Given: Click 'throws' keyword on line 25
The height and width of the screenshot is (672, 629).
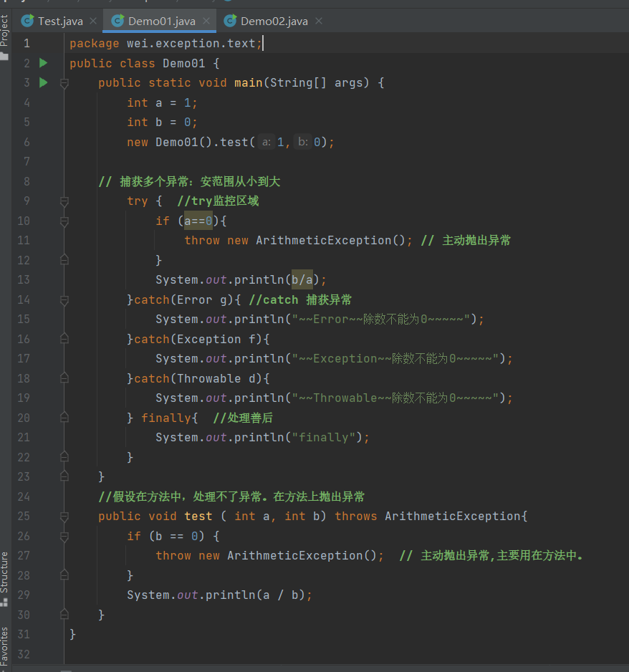Looking at the screenshot, I should [x=355, y=517].
